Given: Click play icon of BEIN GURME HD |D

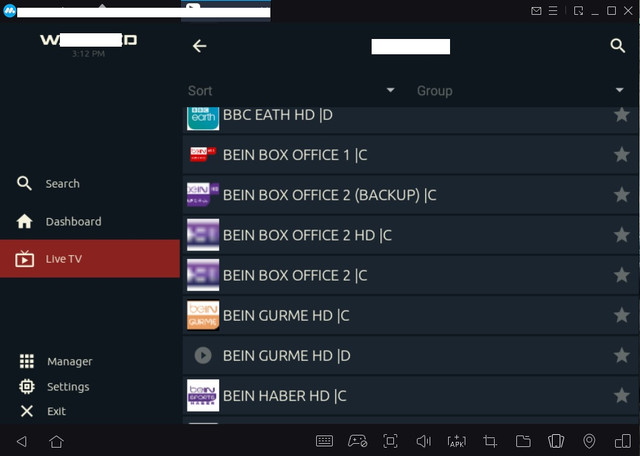Looking at the screenshot, I should (203, 355).
